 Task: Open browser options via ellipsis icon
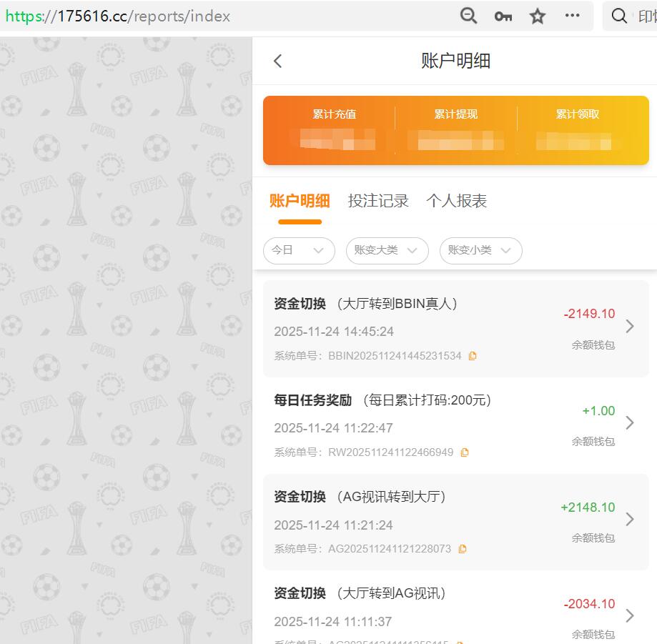point(572,15)
